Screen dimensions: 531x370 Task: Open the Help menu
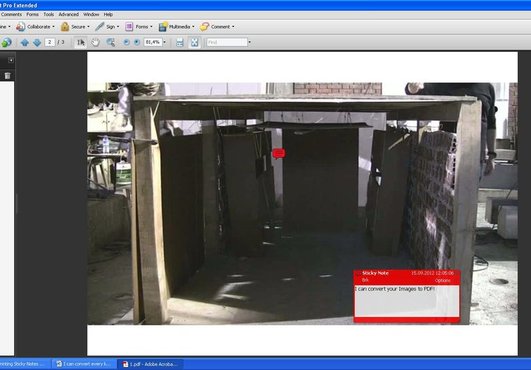108,14
